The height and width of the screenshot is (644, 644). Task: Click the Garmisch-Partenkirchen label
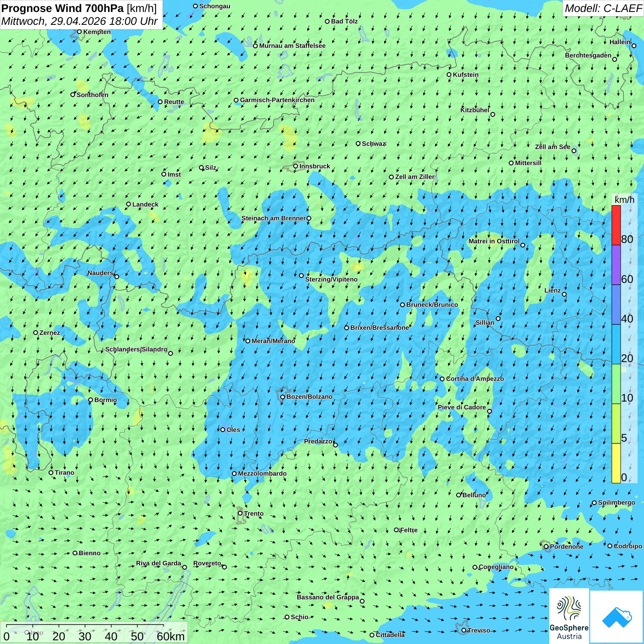tap(277, 100)
